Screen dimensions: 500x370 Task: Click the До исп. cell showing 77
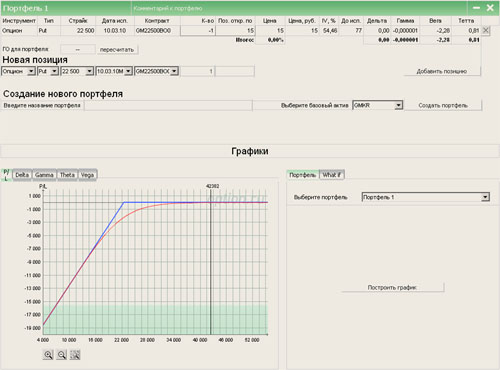coord(351,31)
